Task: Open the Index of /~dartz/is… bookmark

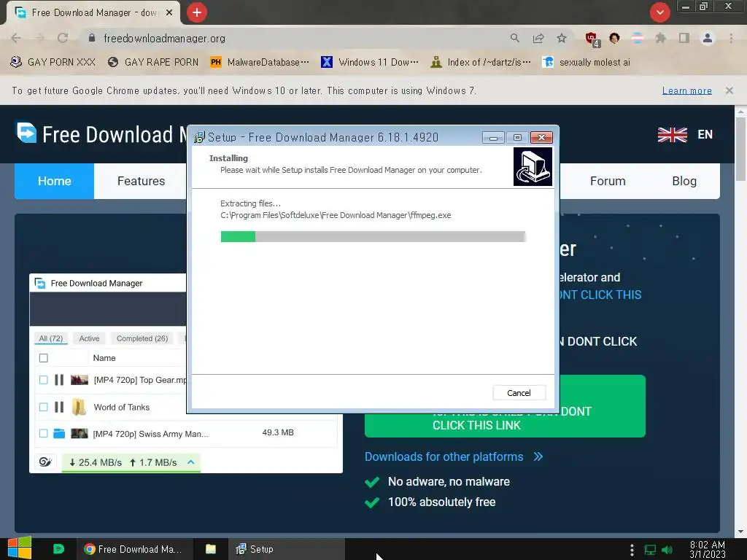Action: (x=480, y=63)
